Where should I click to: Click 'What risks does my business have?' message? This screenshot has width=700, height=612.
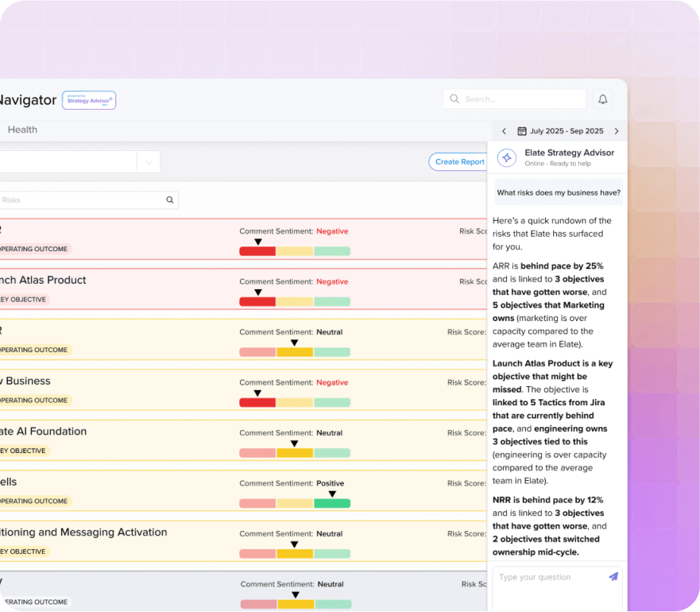(559, 192)
